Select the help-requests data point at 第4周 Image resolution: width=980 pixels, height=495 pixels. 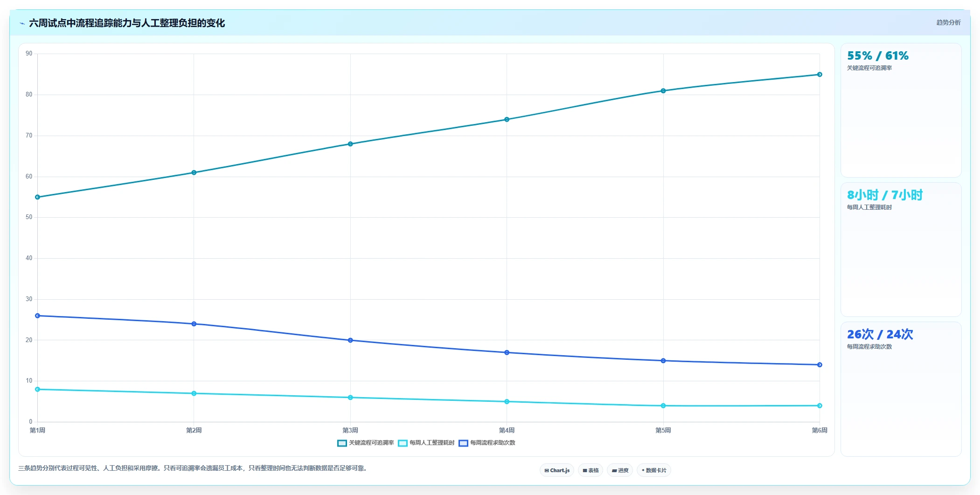(x=507, y=353)
